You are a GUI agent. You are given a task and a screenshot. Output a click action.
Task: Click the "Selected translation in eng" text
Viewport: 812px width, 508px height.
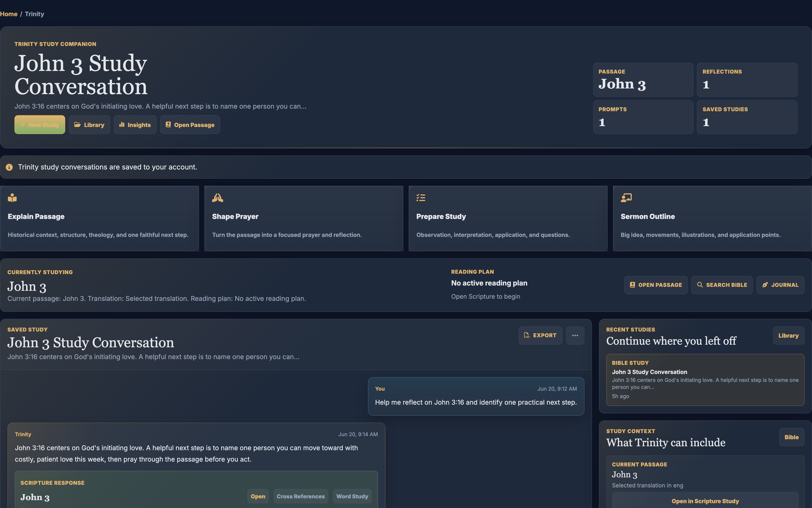click(x=647, y=485)
